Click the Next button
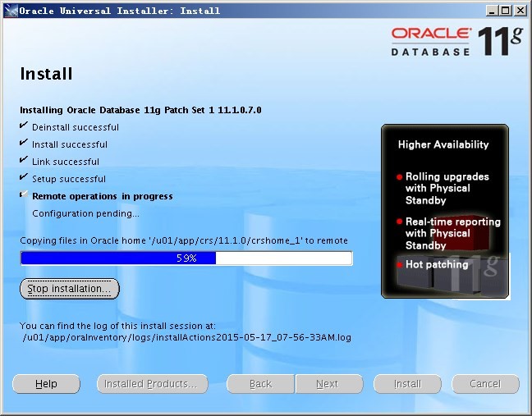 point(327,384)
